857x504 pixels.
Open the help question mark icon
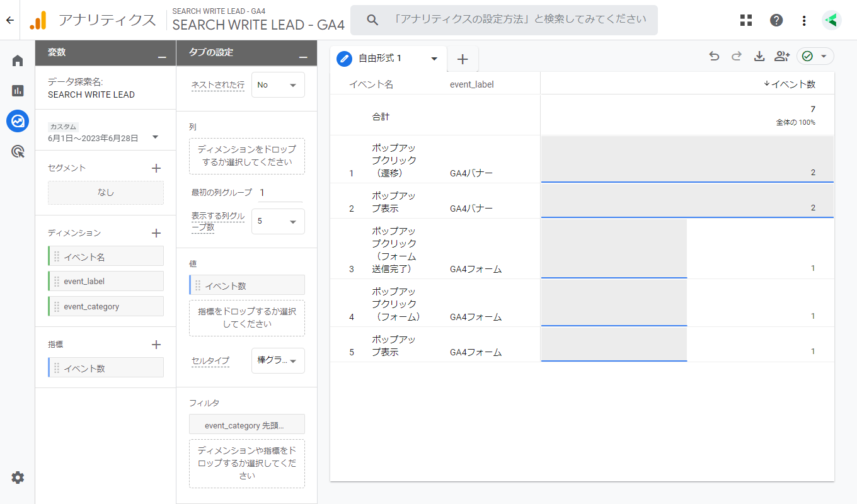click(776, 20)
